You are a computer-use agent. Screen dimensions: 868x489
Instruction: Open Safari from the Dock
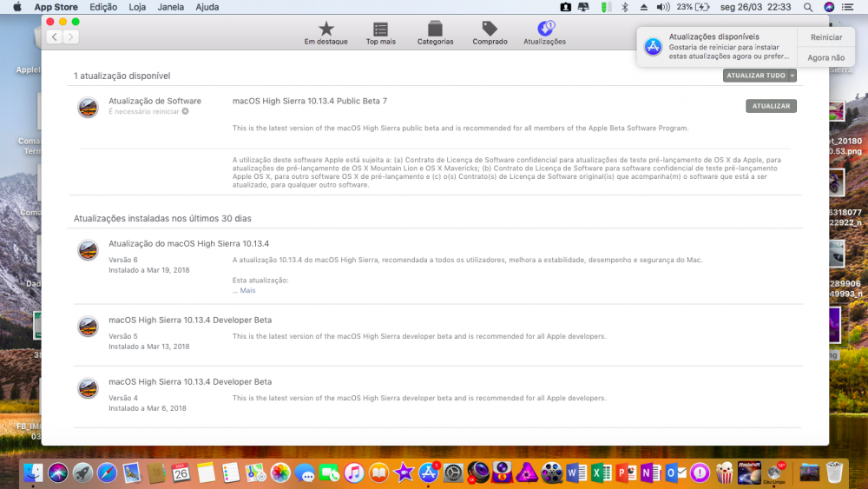coord(107,473)
